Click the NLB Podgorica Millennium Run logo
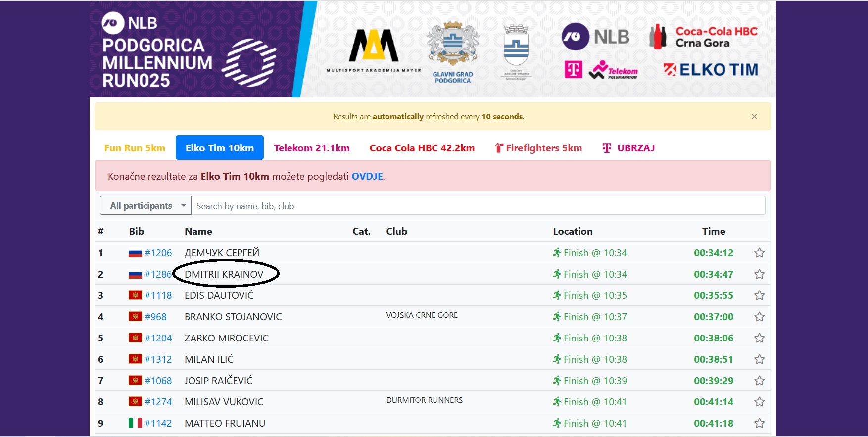Image resolution: width=868 pixels, height=437 pixels. (188, 50)
